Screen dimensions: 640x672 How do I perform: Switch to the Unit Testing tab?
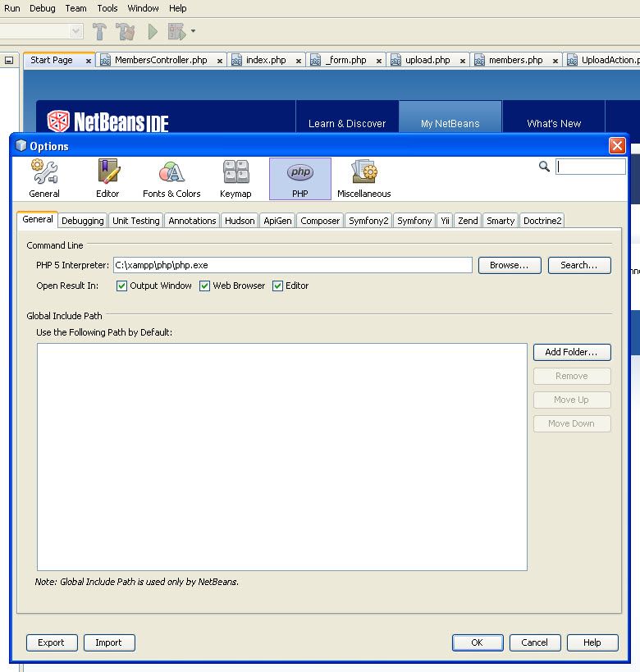point(136,221)
